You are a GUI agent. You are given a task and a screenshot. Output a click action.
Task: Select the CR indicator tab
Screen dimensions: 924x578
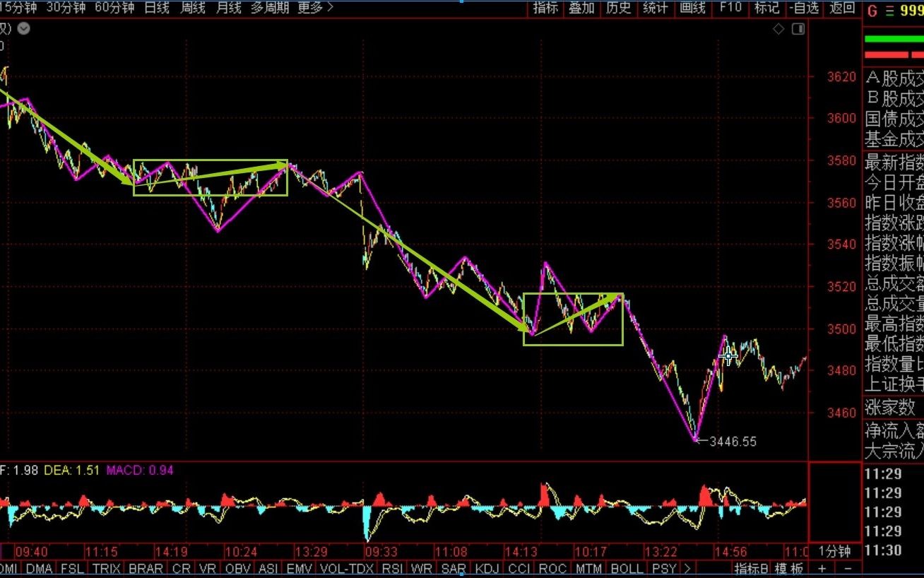(182, 568)
